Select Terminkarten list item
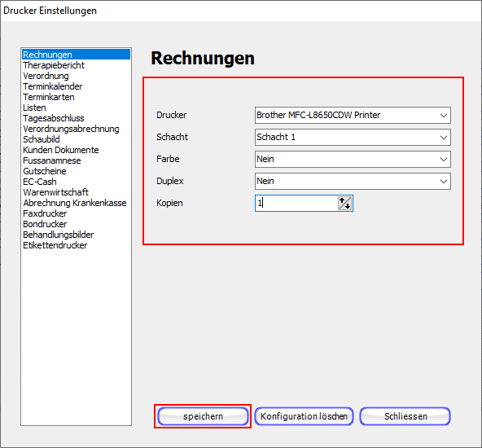 [49, 97]
